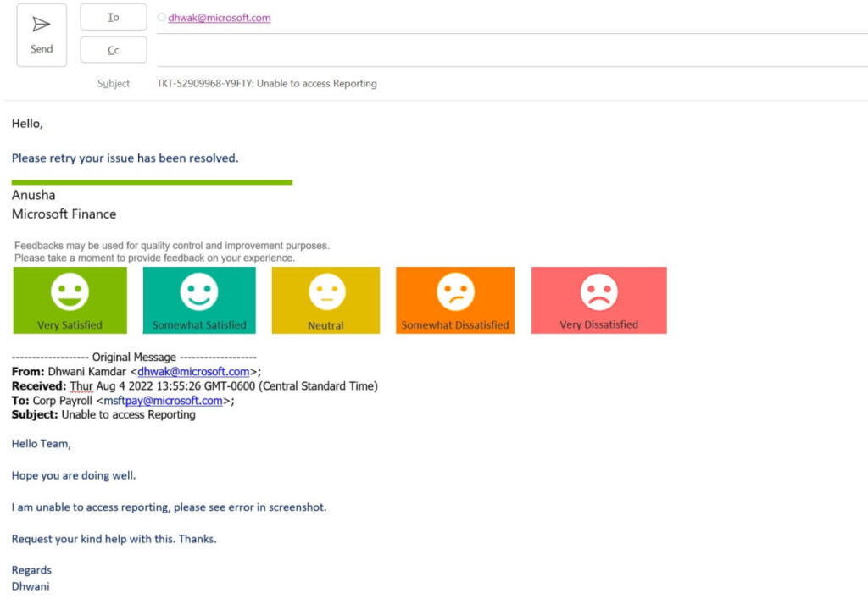
Task: Click dhwak@microsoft.com link in the From line
Action: pyautogui.click(x=193, y=371)
